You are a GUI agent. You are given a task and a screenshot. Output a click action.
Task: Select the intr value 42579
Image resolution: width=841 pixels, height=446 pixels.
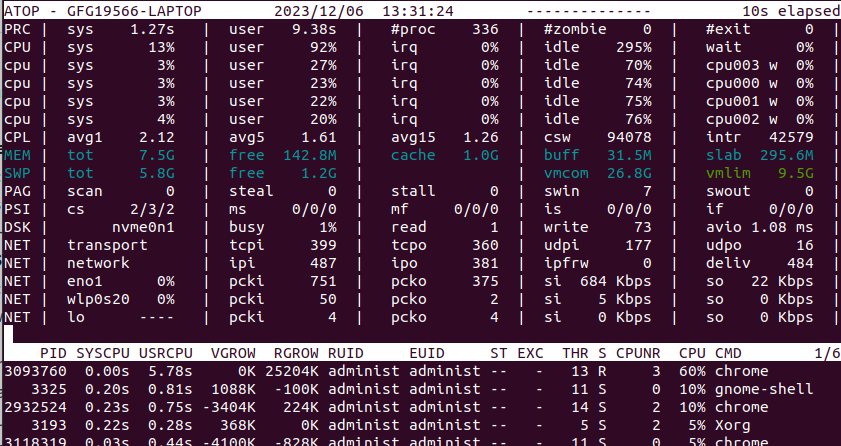[791, 137]
